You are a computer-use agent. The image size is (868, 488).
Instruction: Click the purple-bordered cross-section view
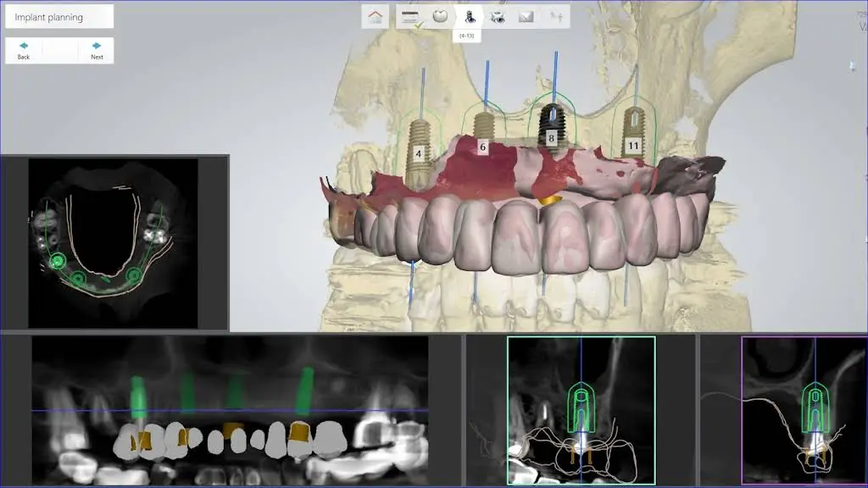804,411
